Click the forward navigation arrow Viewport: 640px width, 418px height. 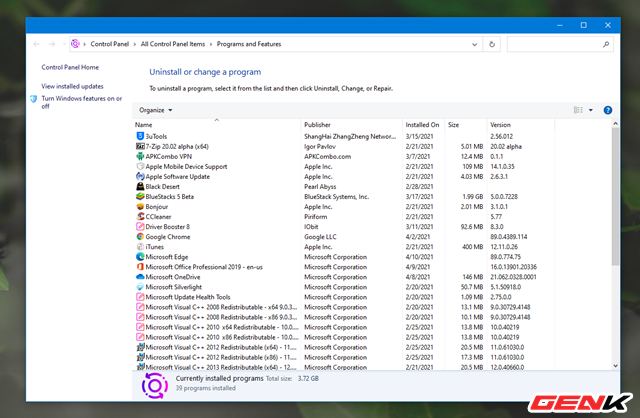coord(52,44)
